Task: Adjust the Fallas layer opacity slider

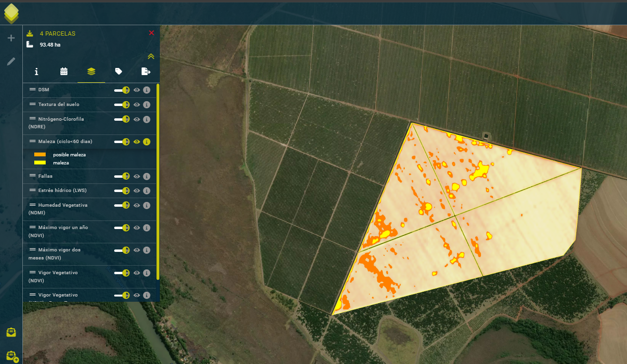Action: coord(122,176)
